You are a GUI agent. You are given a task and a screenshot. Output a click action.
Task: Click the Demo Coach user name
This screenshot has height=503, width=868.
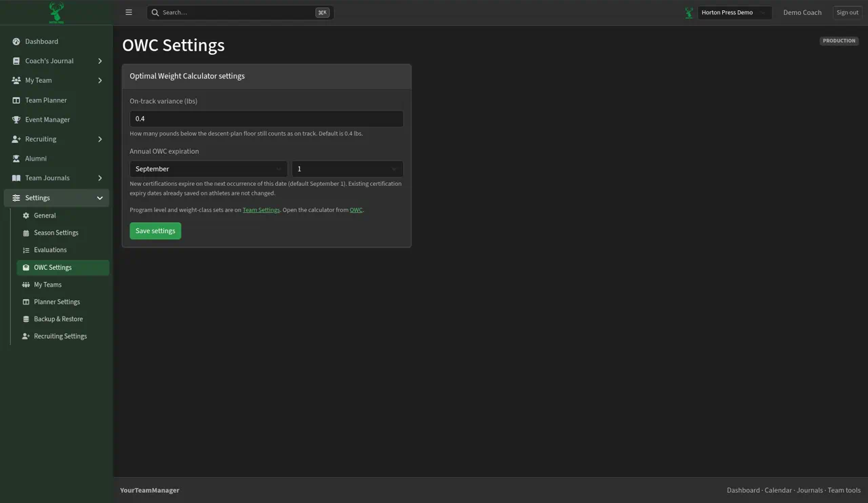(802, 12)
